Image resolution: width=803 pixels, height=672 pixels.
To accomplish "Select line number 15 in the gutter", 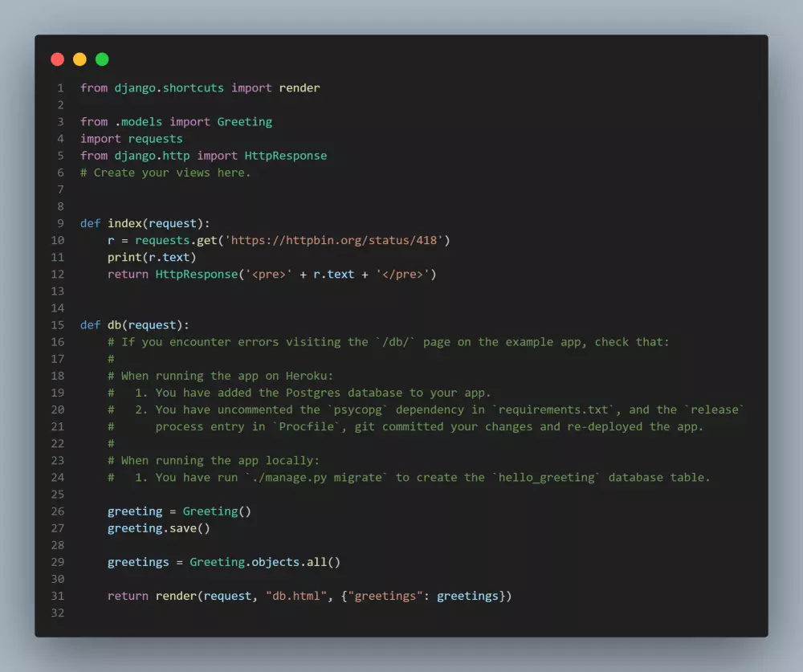I will coord(57,324).
